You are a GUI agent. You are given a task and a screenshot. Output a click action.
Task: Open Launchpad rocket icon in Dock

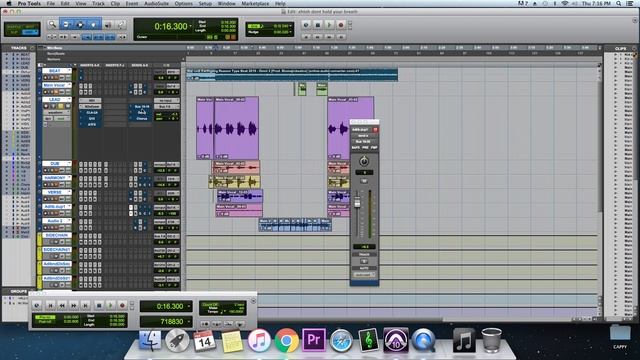tap(177, 340)
